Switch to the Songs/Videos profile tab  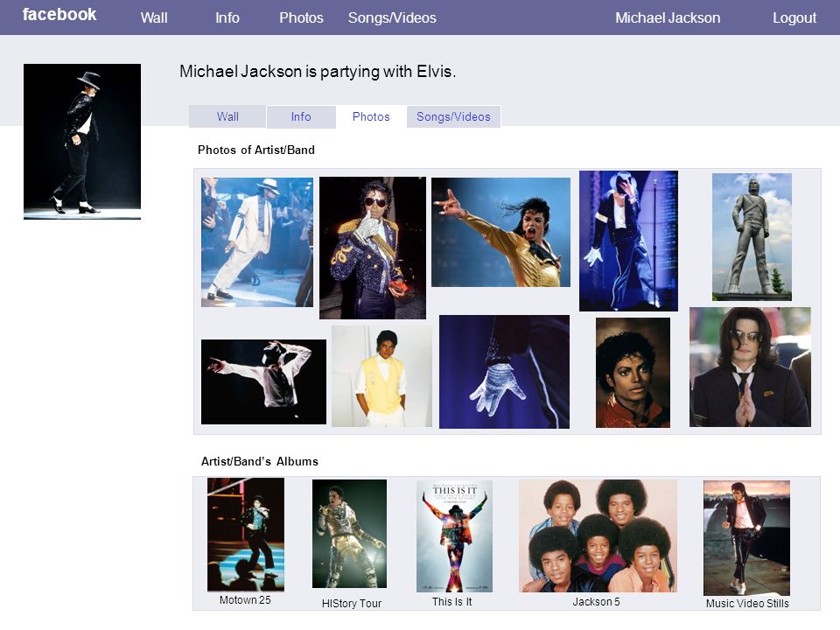pos(453,116)
